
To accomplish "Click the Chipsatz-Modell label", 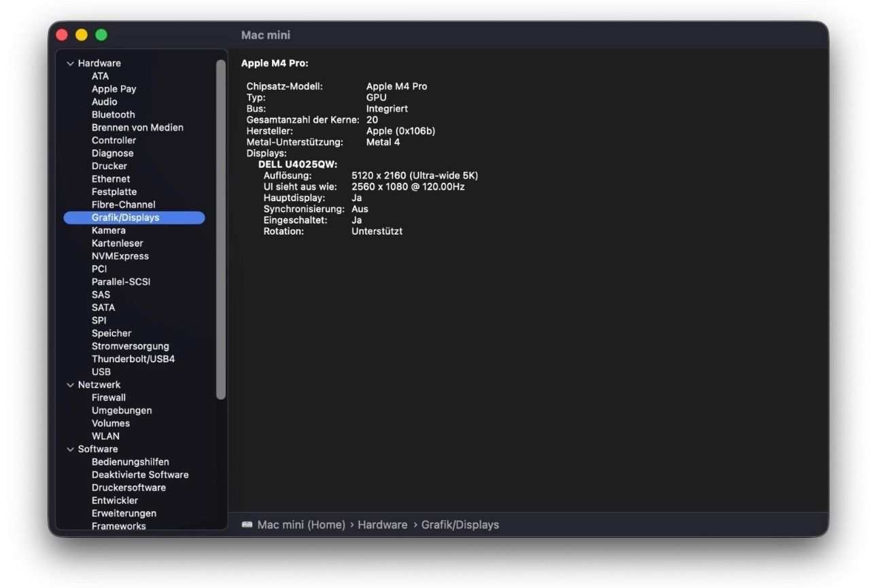I will tap(285, 86).
